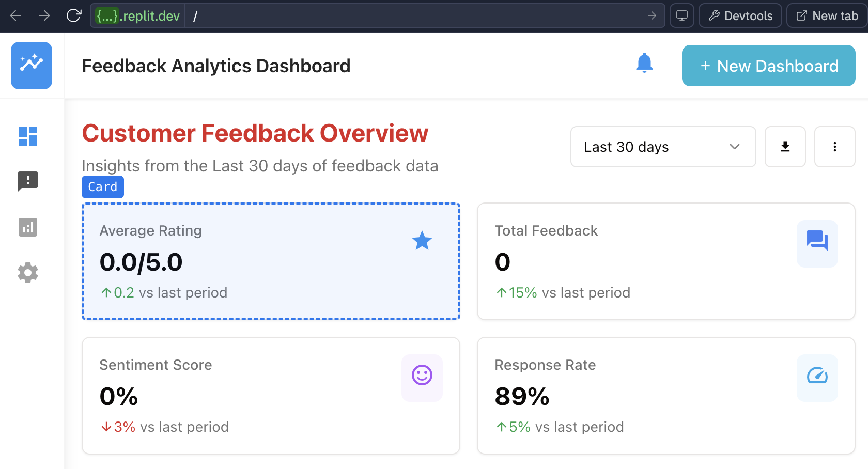The height and width of the screenshot is (469, 868).
Task: Open Devtools in the browser toolbar
Action: (740, 15)
